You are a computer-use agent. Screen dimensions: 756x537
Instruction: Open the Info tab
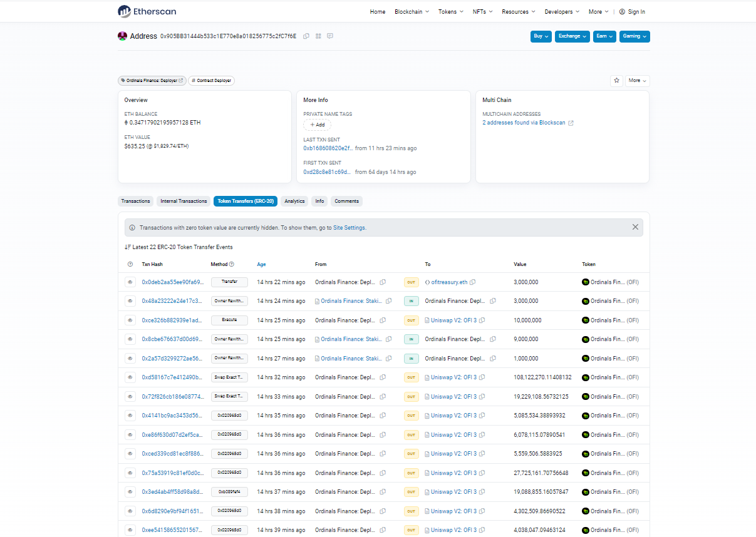(x=319, y=202)
